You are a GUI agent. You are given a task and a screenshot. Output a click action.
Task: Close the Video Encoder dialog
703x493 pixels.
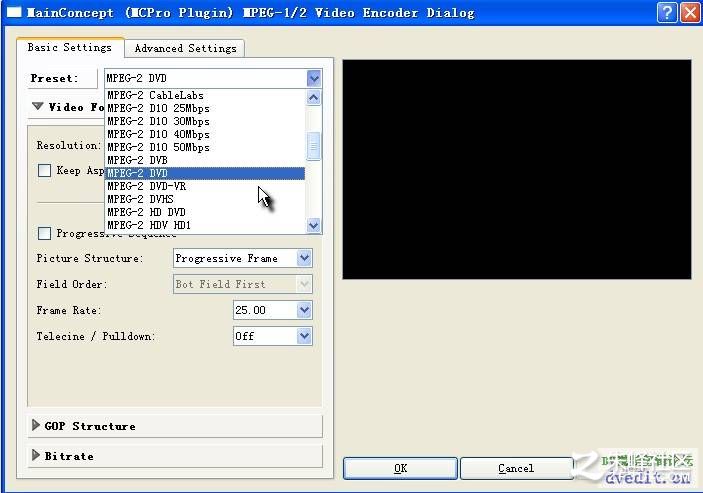[x=690, y=13]
